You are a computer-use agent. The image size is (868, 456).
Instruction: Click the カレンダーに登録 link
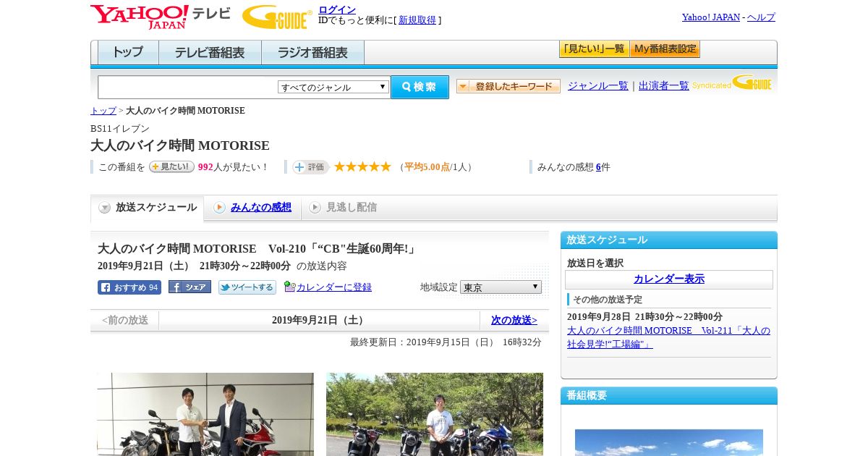click(334, 287)
